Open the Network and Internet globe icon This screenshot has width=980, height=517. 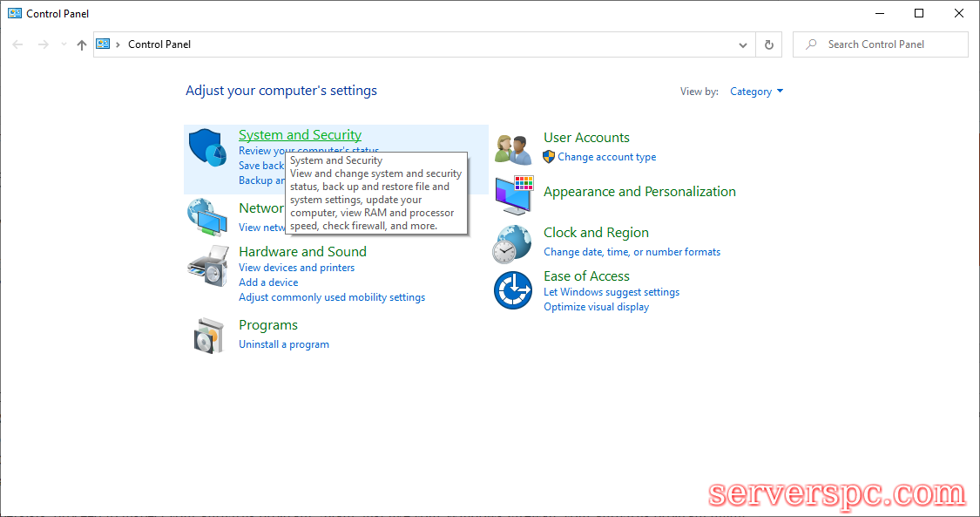[x=207, y=216]
